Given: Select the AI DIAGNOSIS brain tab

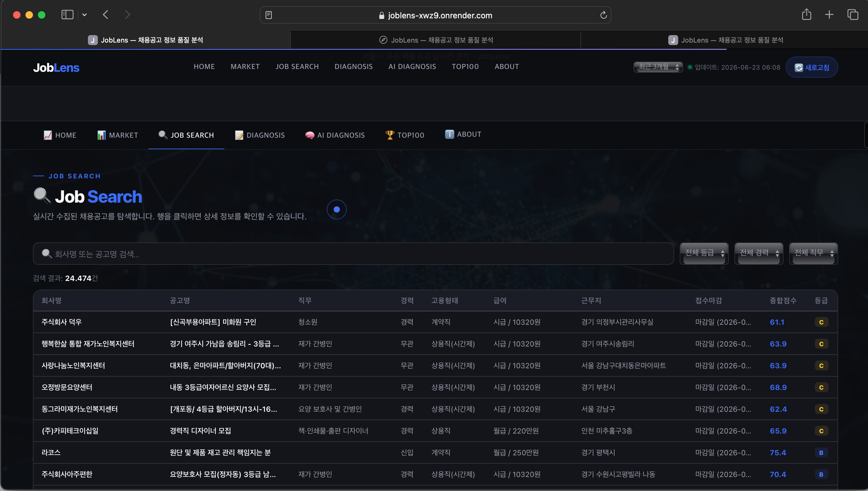Looking at the screenshot, I should [x=335, y=135].
